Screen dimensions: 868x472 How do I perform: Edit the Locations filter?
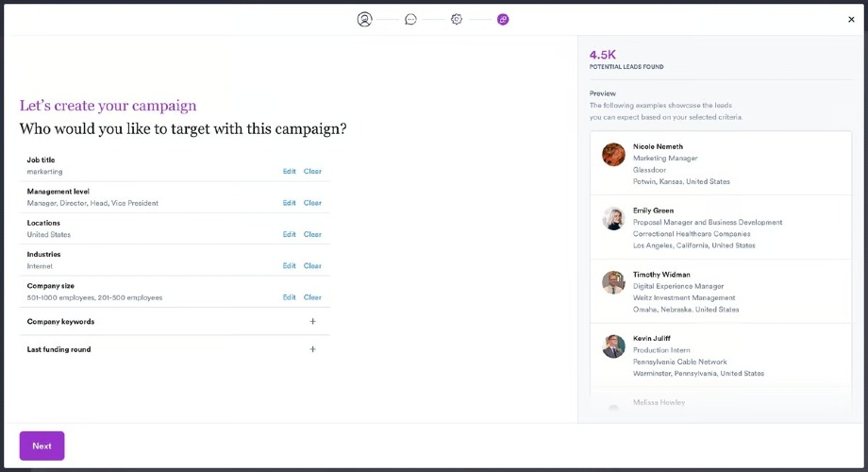pos(289,234)
